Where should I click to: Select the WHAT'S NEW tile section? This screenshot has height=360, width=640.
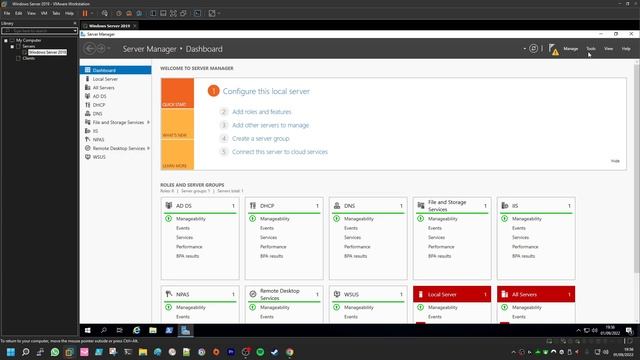[x=177, y=124]
